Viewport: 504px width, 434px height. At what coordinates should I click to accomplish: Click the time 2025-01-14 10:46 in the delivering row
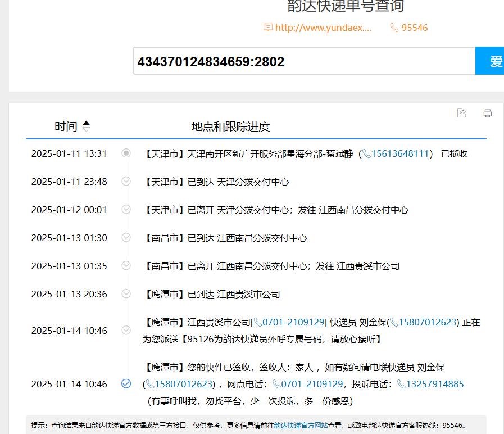(69, 331)
